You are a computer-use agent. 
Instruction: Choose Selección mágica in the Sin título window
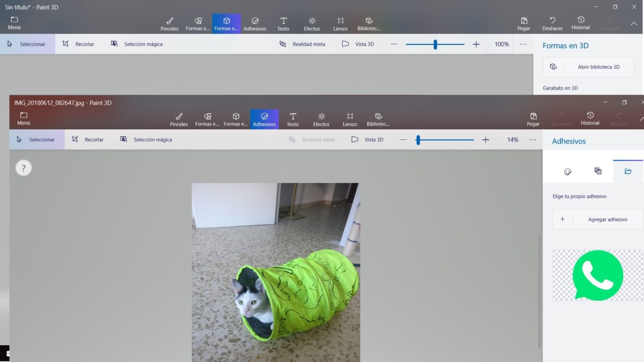(x=137, y=44)
